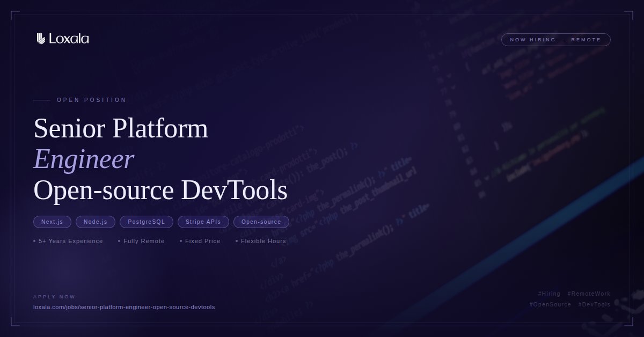
Task: Click the Open-source DevTools heading line
Action: pyautogui.click(x=160, y=191)
